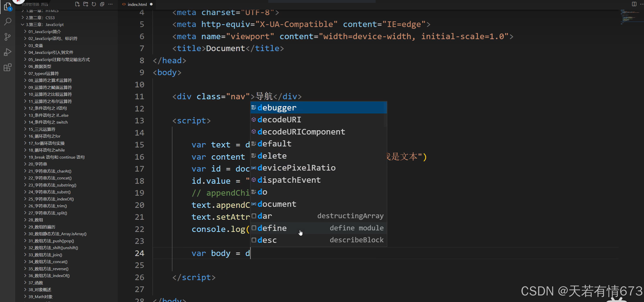Open the Explorer view in activity bar
The image size is (644, 302).
click(8, 7)
